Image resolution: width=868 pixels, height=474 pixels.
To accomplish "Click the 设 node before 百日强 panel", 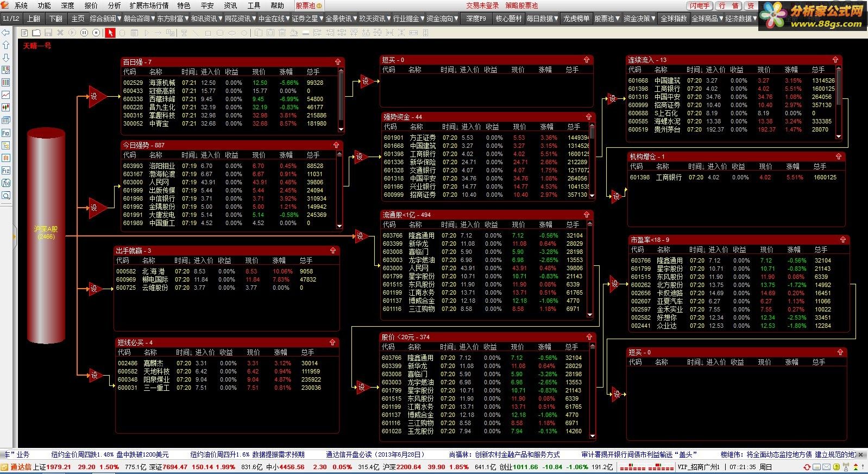I will click(96, 96).
